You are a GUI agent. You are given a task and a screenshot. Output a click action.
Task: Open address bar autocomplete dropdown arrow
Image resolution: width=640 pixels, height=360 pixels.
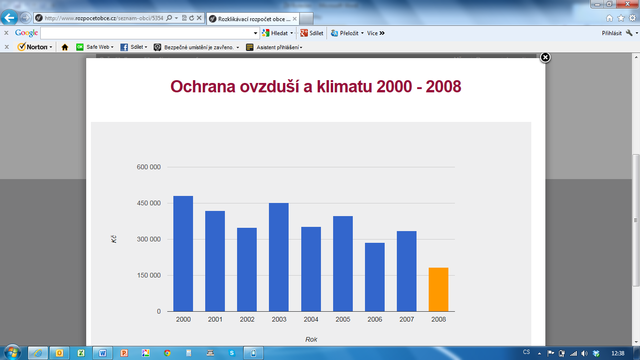click(176, 18)
